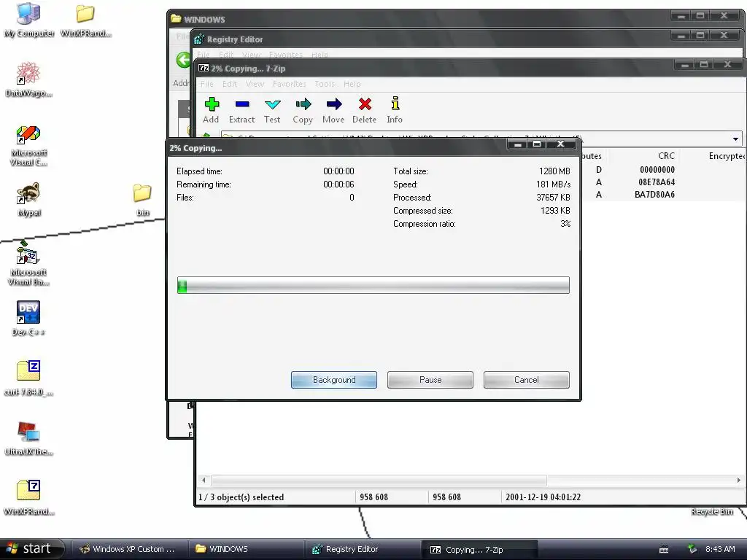Click the '1 / 3 object(s) selected' status text
Image resolution: width=747 pixels, height=560 pixels.
pos(241,497)
